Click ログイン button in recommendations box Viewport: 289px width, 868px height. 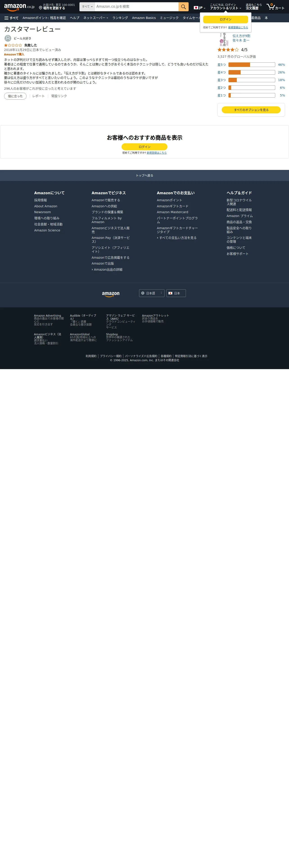pyautogui.click(x=144, y=147)
